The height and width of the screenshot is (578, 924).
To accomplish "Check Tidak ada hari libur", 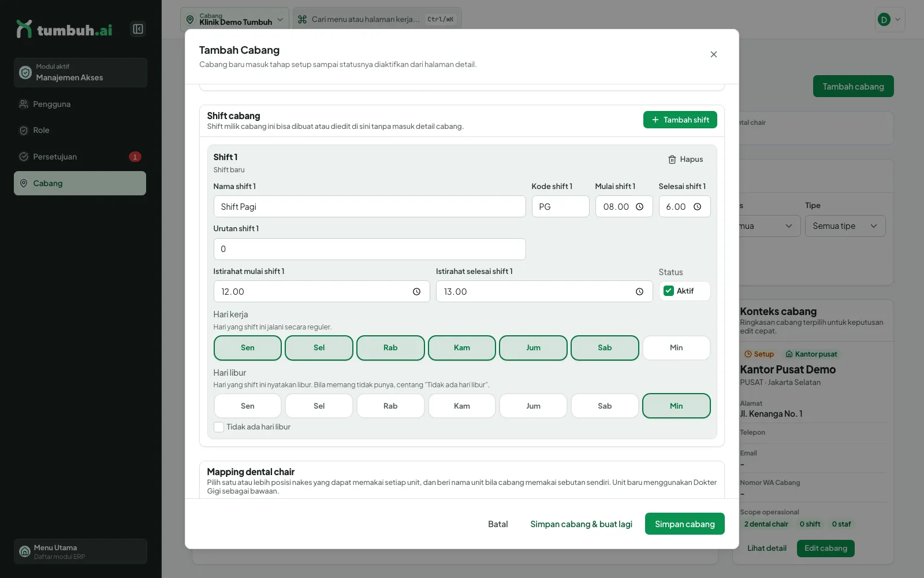I will tap(219, 427).
